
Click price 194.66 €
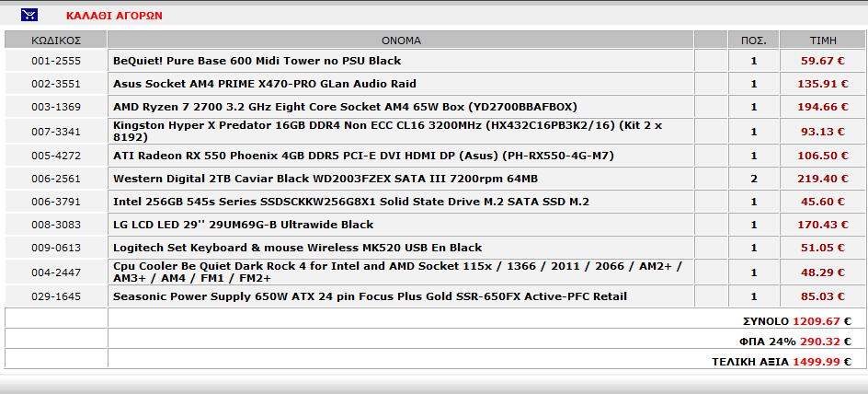(823, 108)
